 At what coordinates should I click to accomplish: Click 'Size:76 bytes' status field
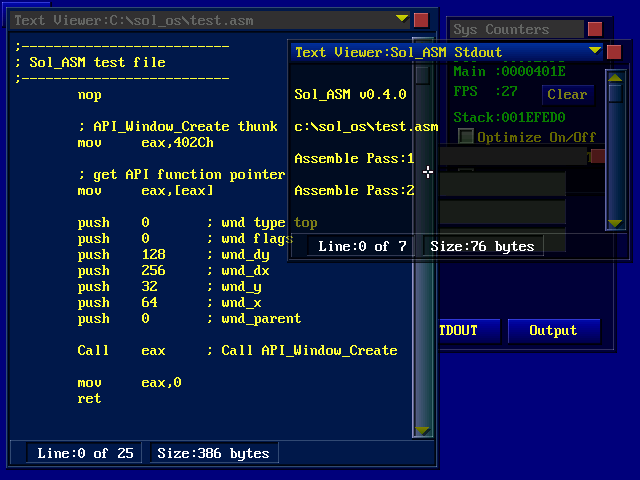[x=483, y=246]
